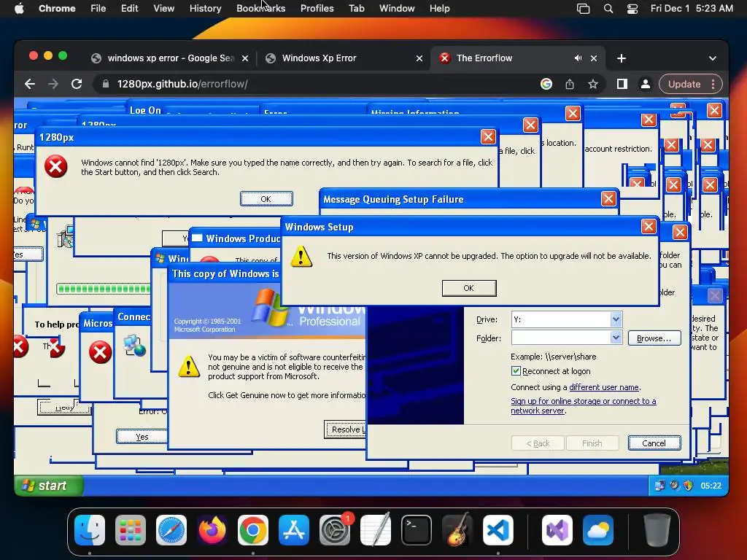The width and height of the screenshot is (747, 560).
Task: Open the View menu
Action: click(163, 9)
